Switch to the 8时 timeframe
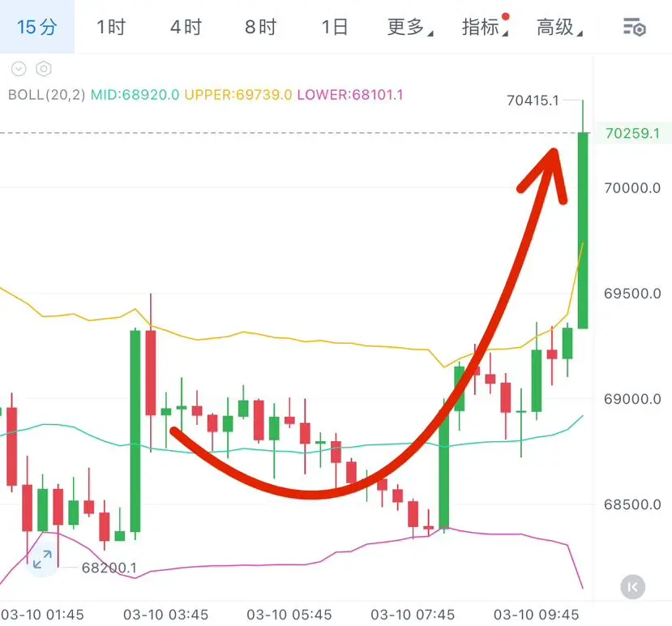The width and height of the screenshot is (672, 626). tap(260, 27)
